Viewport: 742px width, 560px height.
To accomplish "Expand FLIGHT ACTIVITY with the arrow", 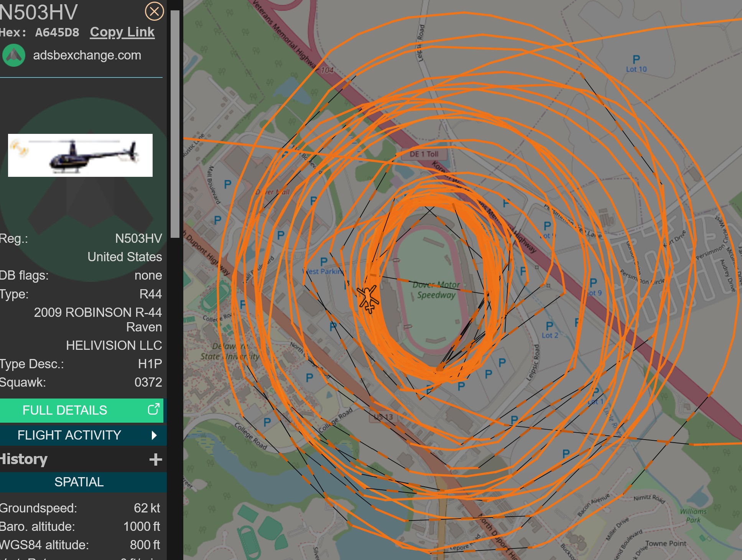I will pos(154,435).
